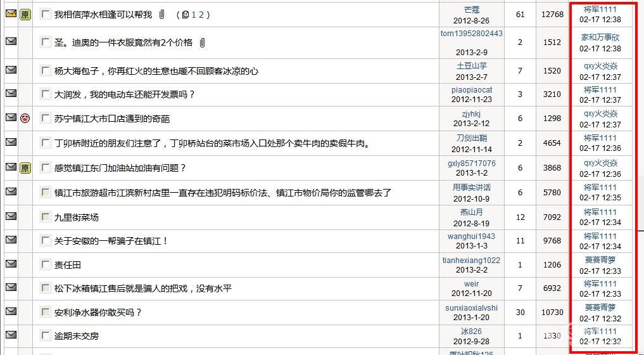Image resolution: width=644 pixels, height=355 pixels.
Task: Click envelope icon for 逾期未交房 thread
Action: (11, 335)
